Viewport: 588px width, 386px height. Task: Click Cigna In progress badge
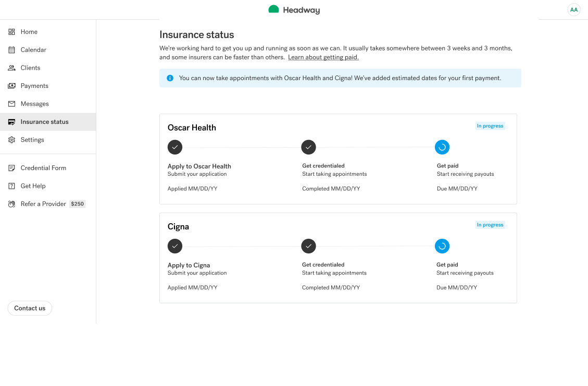point(490,225)
